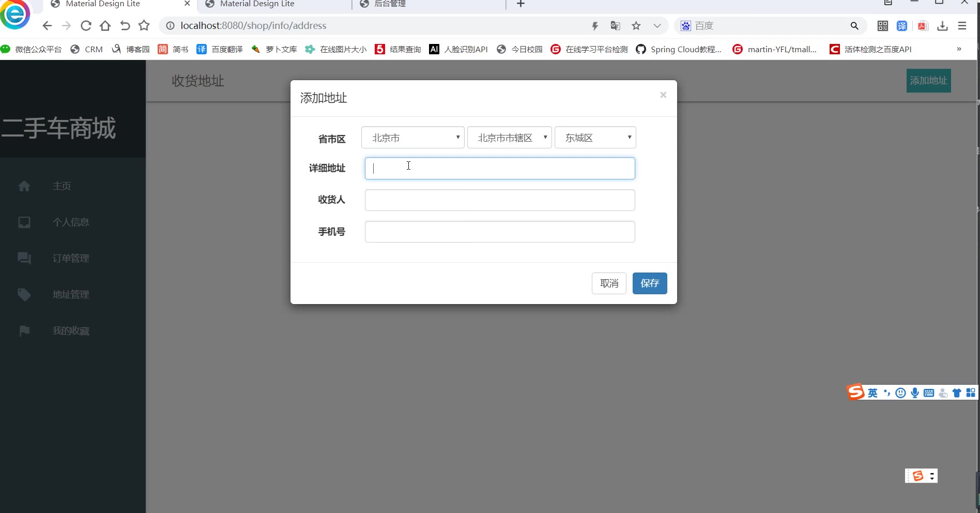Open the downloads icon
The image size is (980, 513).
(943, 26)
